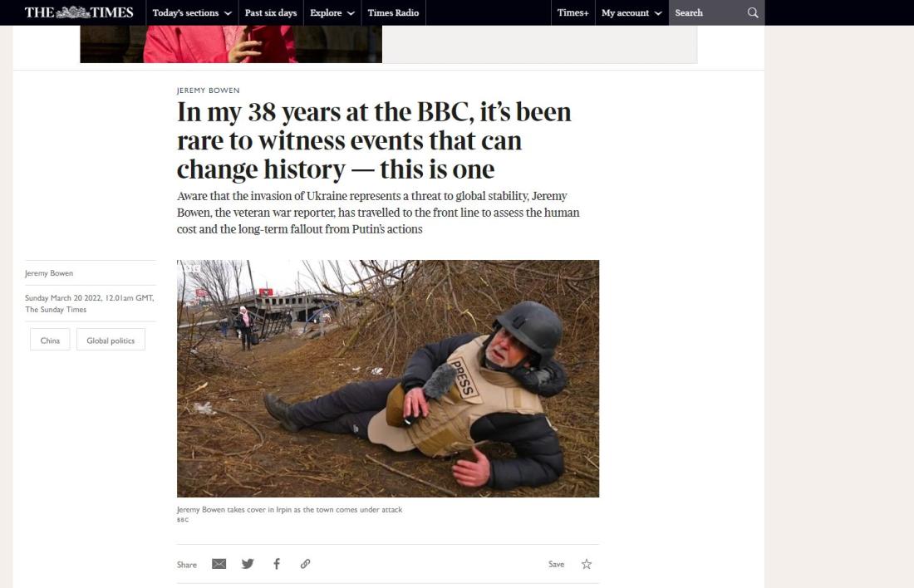This screenshot has width=914, height=588.
Task: Click the JEREMY BOWEN label above headline
Action: pos(208,91)
